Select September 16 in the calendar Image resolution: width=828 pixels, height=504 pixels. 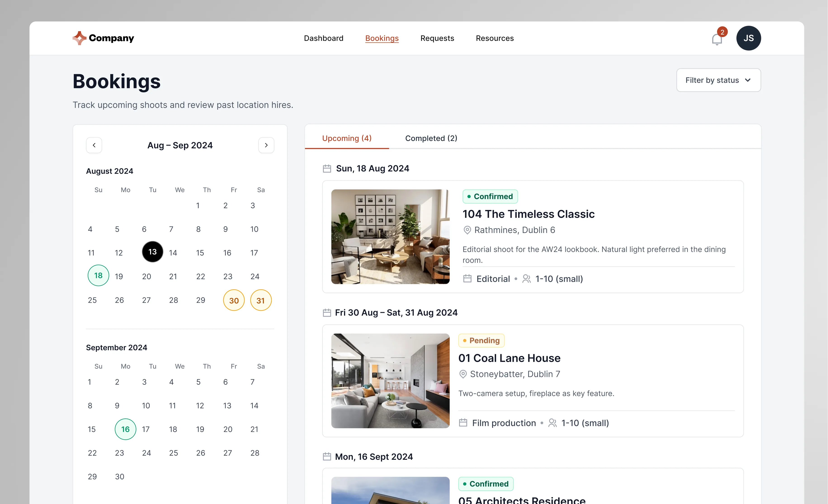coord(125,429)
